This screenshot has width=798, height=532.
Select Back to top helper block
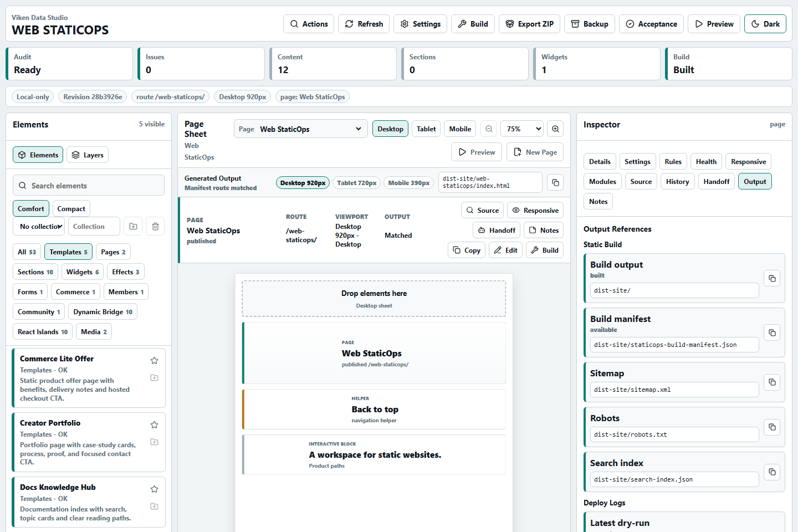374,409
